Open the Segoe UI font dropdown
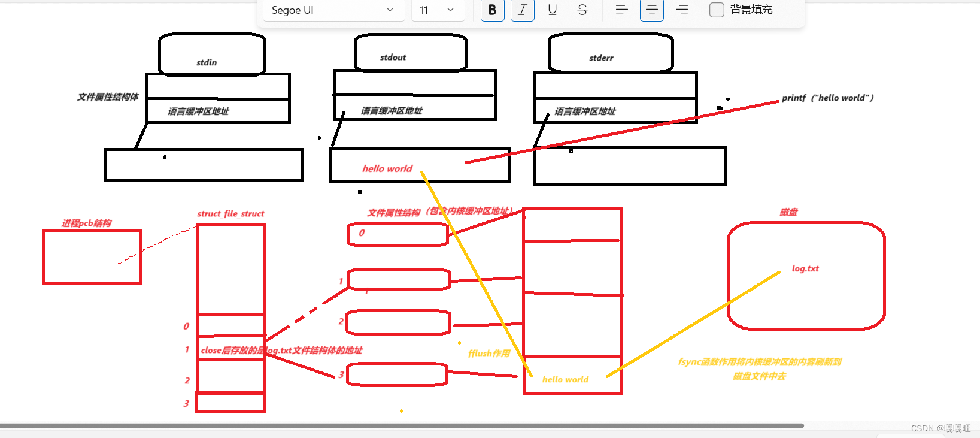980x438 pixels. [x=333, y=10]
